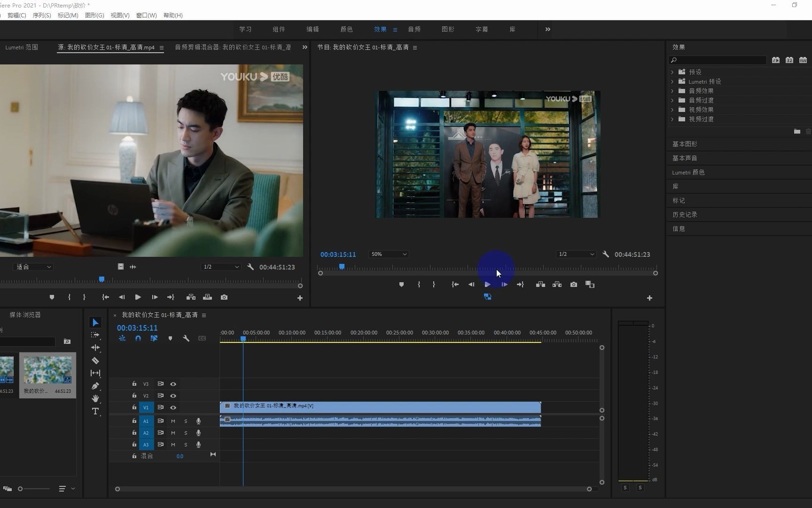812x508 pixels.
Task: Click the Extract button in program monitor
Action: [x=557, y=285]
